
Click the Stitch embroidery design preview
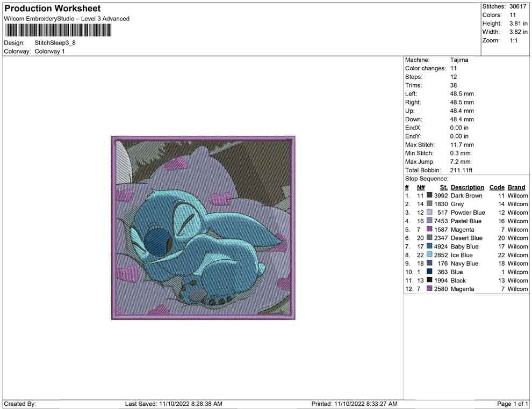coord(203,228)
